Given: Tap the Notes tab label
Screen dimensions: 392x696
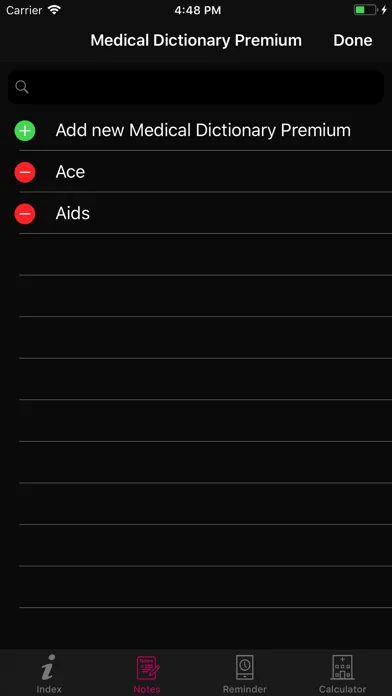Looking at the screenshot, I should pos(147,689).
